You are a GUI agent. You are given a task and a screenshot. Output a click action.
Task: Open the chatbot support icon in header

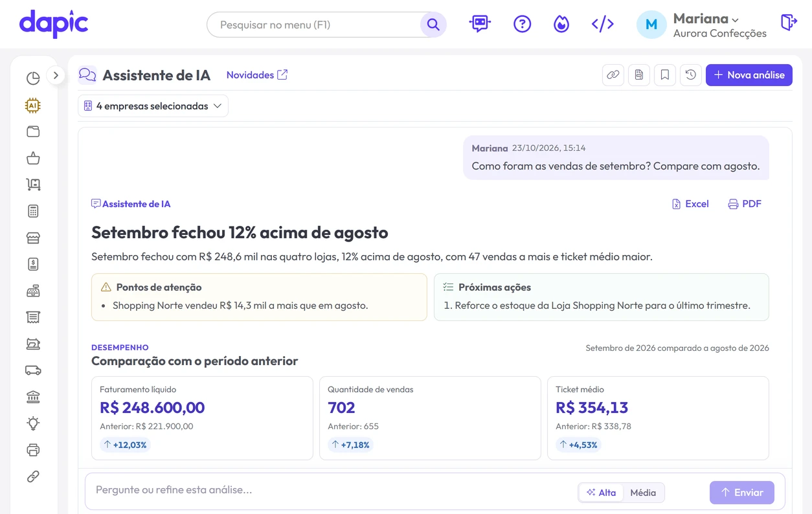coord(480,24)
